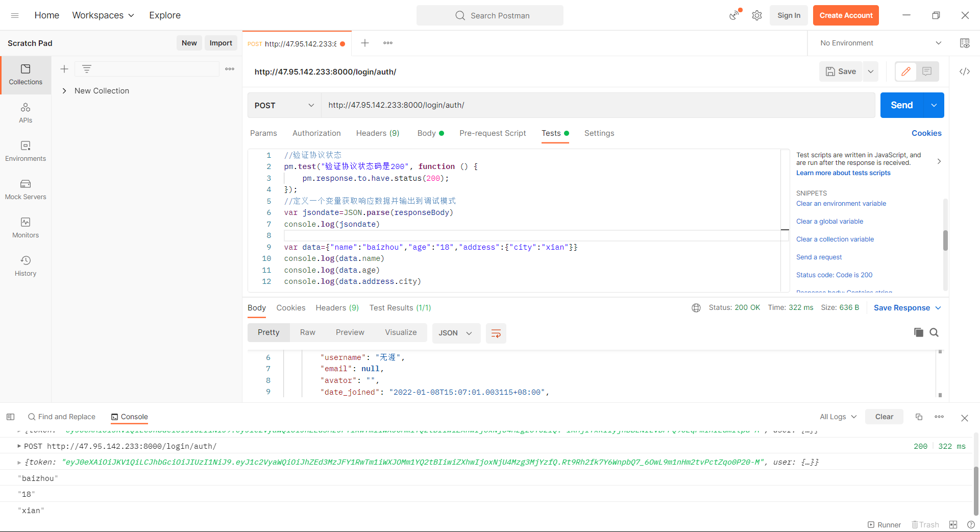Toggle two-pane layout in the status bar
Image resolution: width=980 pixels, height=532 pixels.
[953, 525]
